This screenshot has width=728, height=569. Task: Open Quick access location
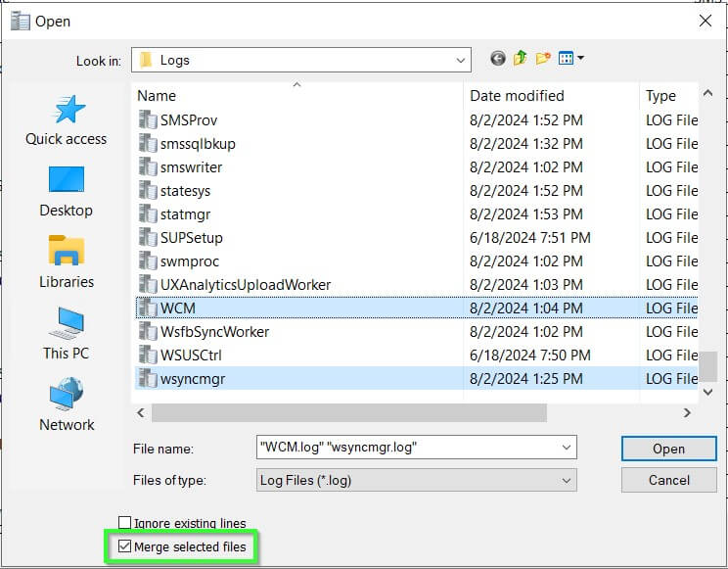pos(66,119)
